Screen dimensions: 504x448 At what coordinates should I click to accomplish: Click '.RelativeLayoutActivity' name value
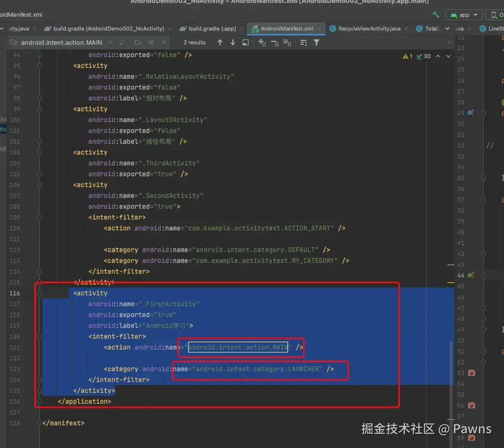[188, 76]
